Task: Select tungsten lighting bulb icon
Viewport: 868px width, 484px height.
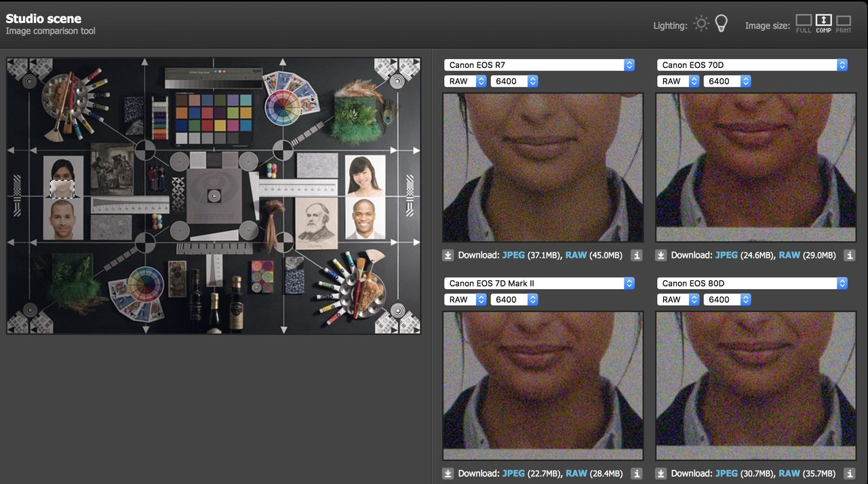Action: pos(722,24)
